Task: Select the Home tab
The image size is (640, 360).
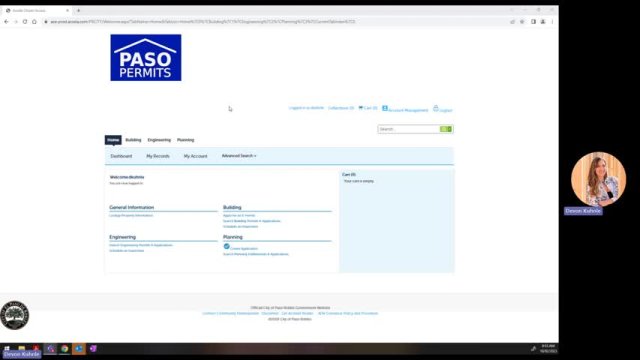Action: (x=113, y=140)
